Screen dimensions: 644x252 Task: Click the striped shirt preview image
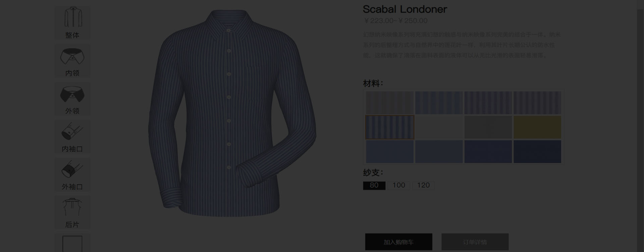(x=232, y=113)
